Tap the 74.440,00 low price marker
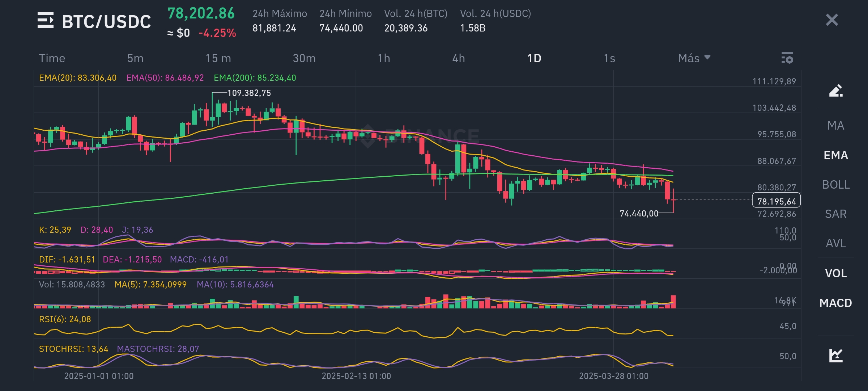 pos(639,214)
